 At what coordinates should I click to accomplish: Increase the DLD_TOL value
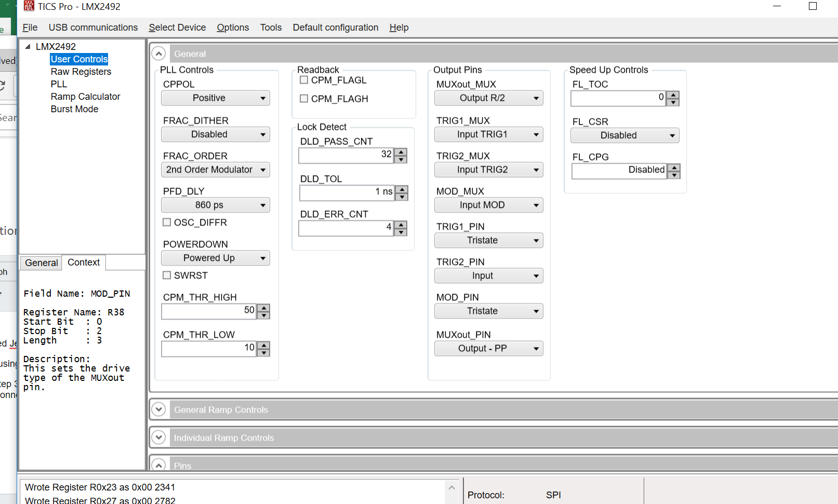[402, 190]
